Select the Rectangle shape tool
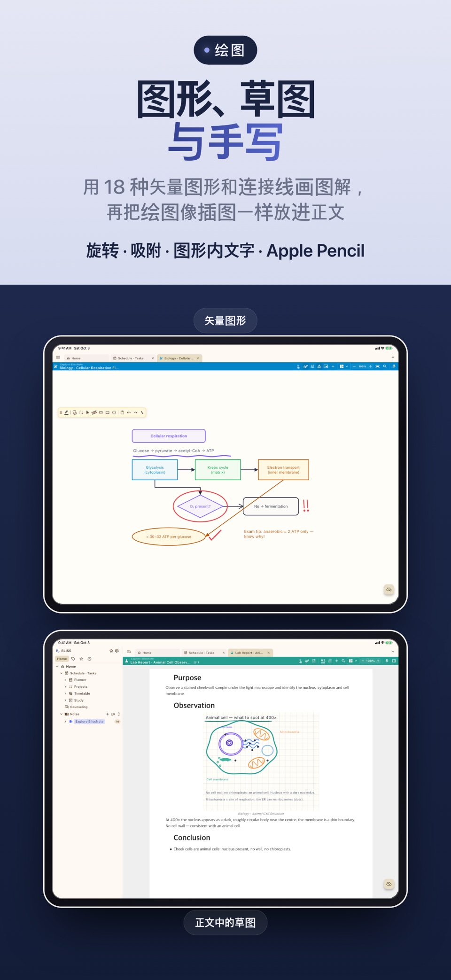This screenshot has height=980, width=451. click(108, 412)
